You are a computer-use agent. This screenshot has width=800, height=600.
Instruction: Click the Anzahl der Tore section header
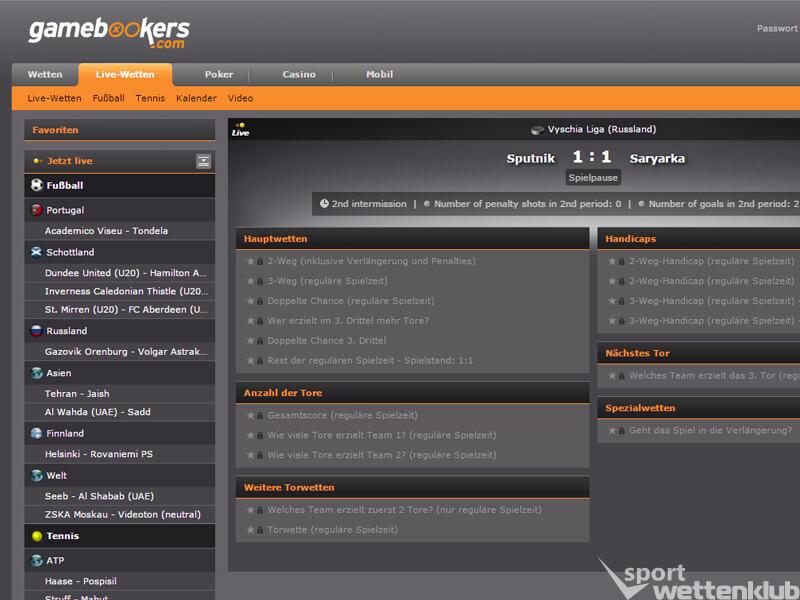(412, 393)
